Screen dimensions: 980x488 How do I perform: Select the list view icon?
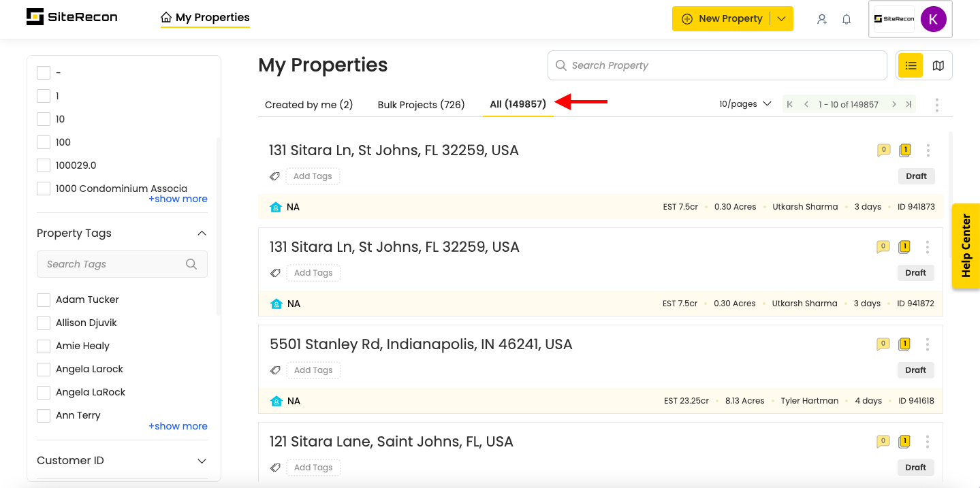[911, 65]
